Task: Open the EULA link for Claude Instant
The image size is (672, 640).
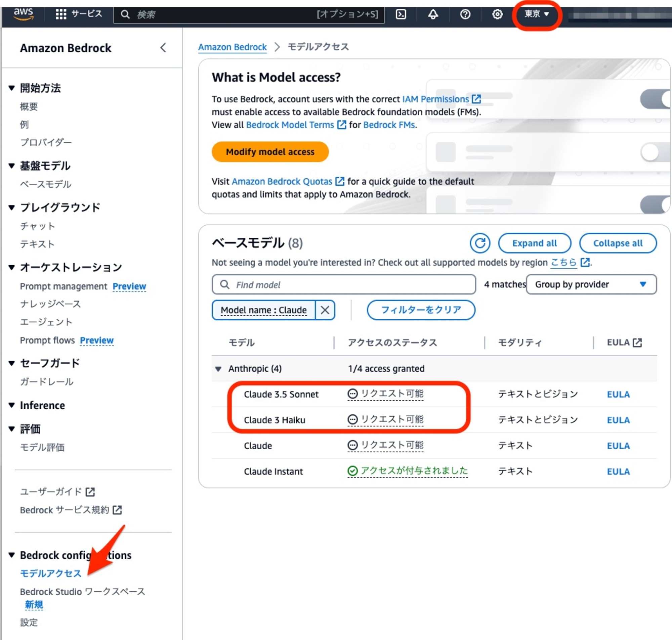Action: [618, 471]
